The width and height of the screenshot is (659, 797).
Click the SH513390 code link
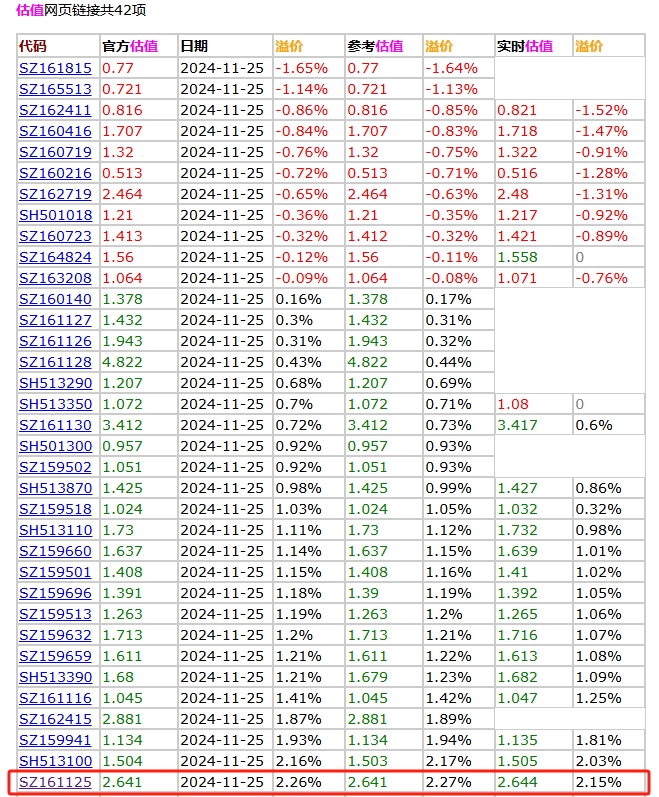(55, 677)
